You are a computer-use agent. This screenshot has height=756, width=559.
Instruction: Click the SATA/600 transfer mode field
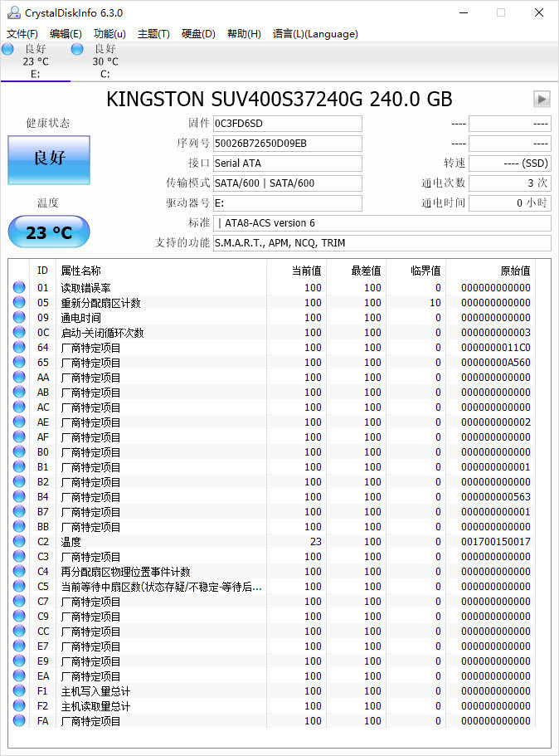287,183
